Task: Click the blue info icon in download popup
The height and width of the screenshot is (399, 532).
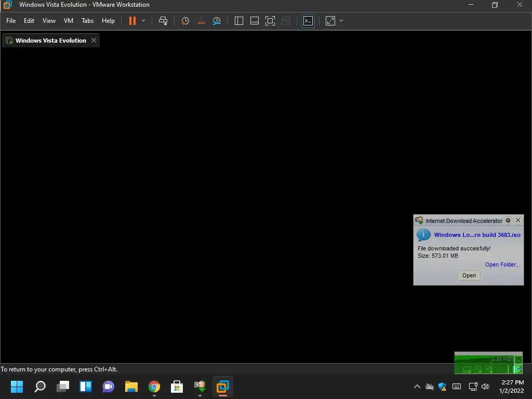Action: [423, 235]
